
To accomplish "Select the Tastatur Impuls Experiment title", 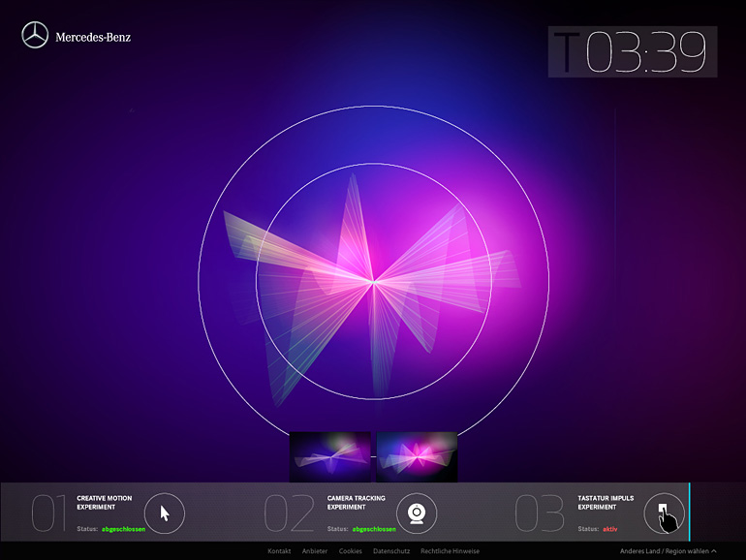I will (x=606, y=503).
